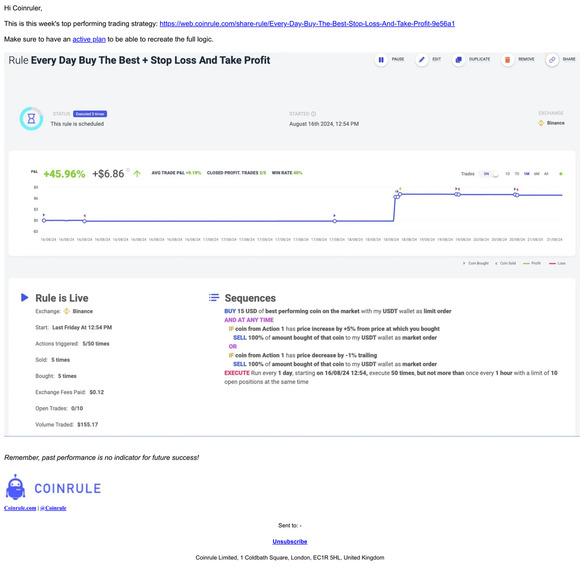The image size is (580, 586).
Task: Click the red Loss legend line
Action: 552,263
